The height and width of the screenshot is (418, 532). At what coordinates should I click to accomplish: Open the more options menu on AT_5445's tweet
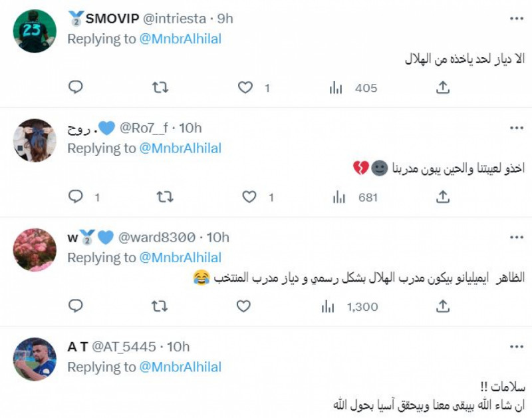[x=517, y=345]
